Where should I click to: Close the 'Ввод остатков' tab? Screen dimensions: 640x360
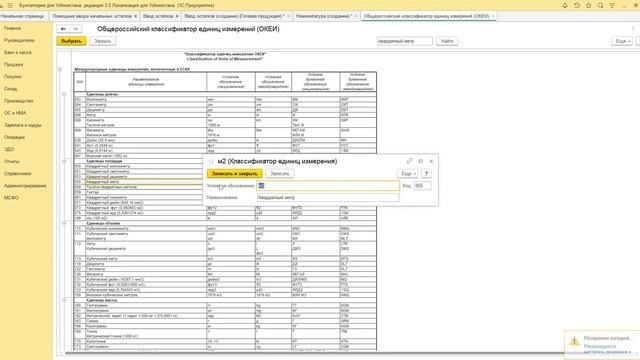177,16
